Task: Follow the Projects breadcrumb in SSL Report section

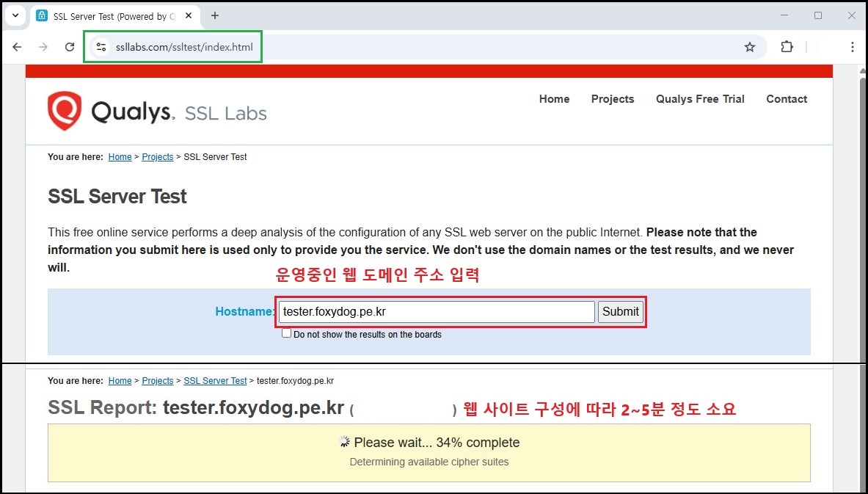Action: click(x=158, y=380)
